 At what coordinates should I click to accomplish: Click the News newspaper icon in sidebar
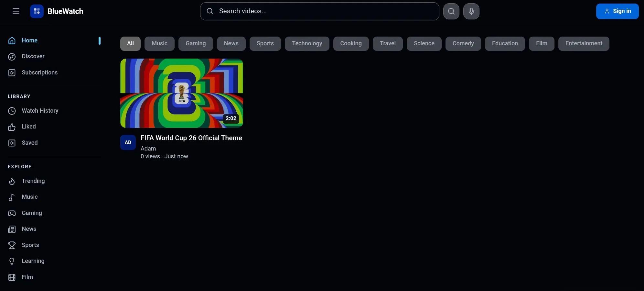coord(12,229)
